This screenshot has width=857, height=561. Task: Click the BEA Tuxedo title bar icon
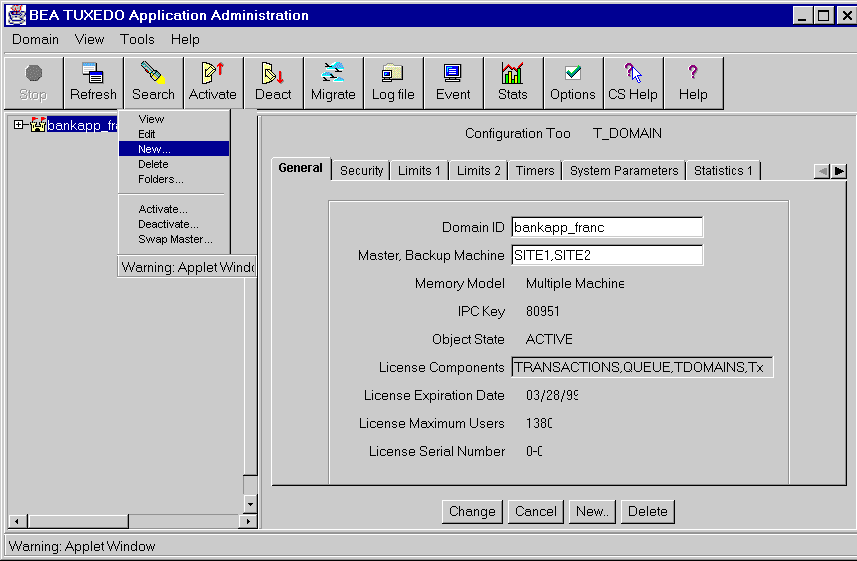tap(16, 15)
